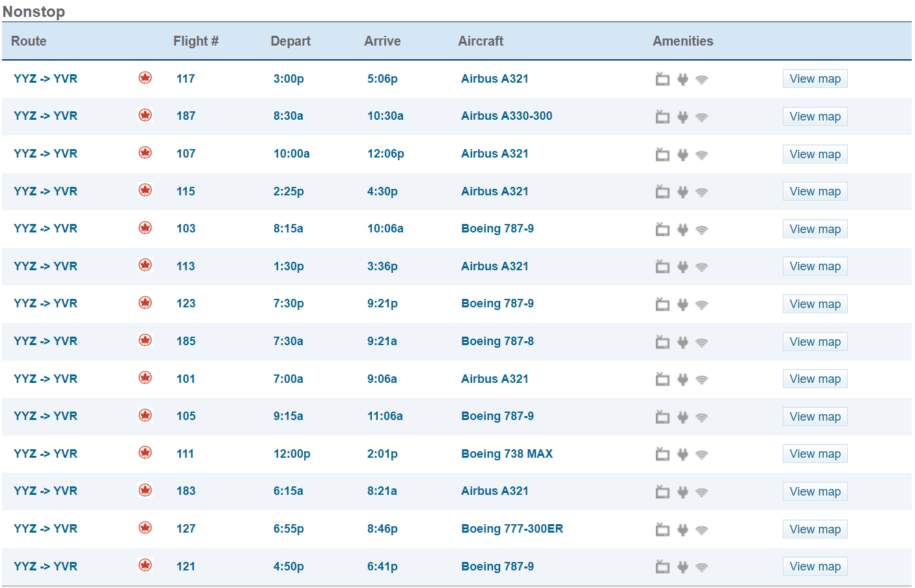The height and width of the screenshot is (588, 915).
Task: Open View map for the 6:15a flight
Action: [x=815, y=492]
